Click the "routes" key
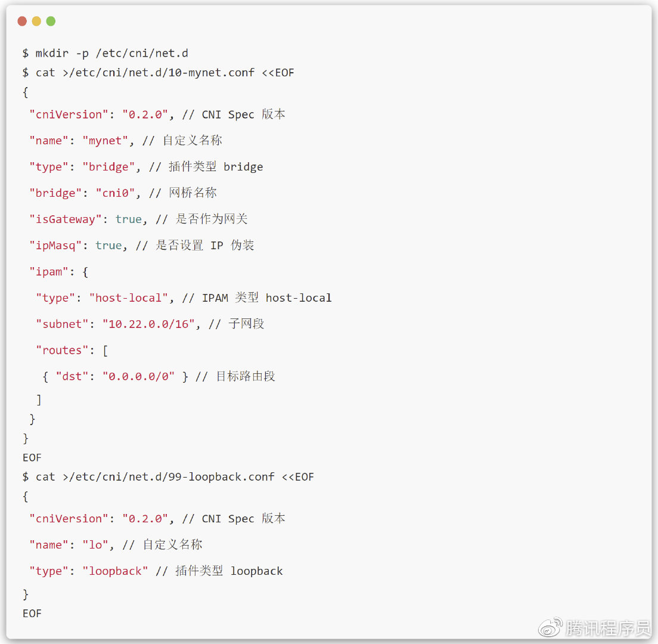Image resolution: width=658 pixels, height=644 pixels. [x=62, y=350]
